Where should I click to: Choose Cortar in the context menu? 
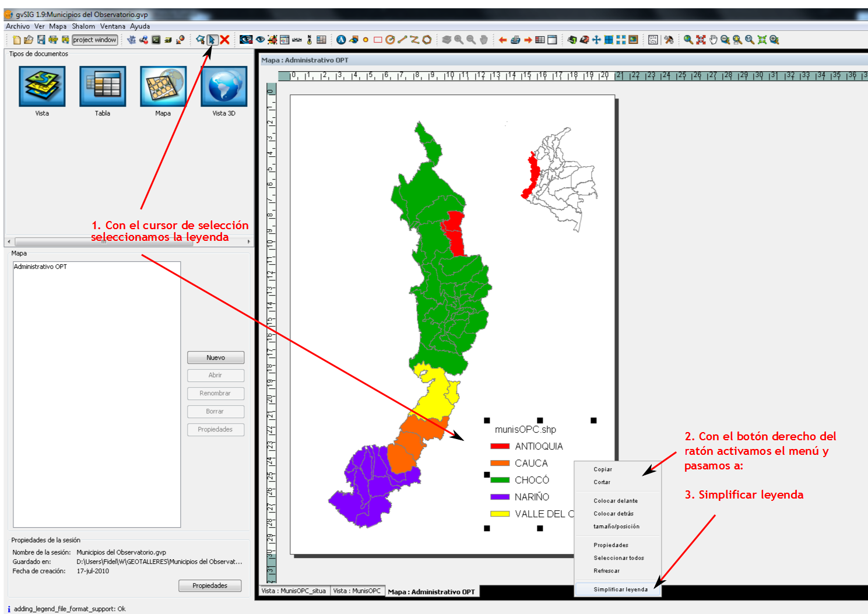(618, 482)
